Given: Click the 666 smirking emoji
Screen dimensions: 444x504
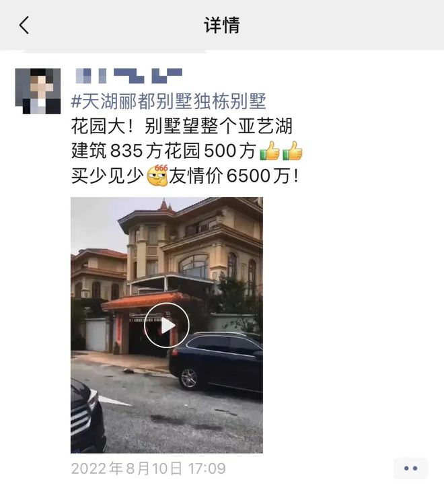Looking at the screenshot, I should [x=157, y=176].
